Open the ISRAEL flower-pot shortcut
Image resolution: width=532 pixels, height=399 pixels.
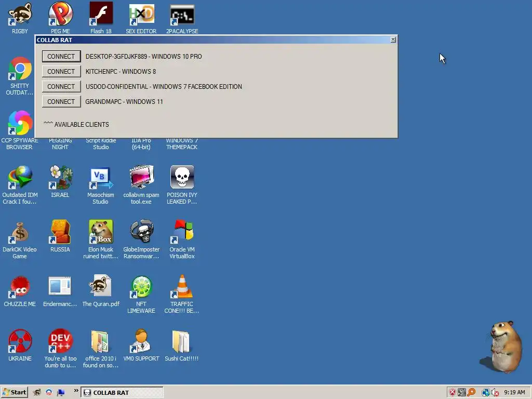[x=60, y=177]
